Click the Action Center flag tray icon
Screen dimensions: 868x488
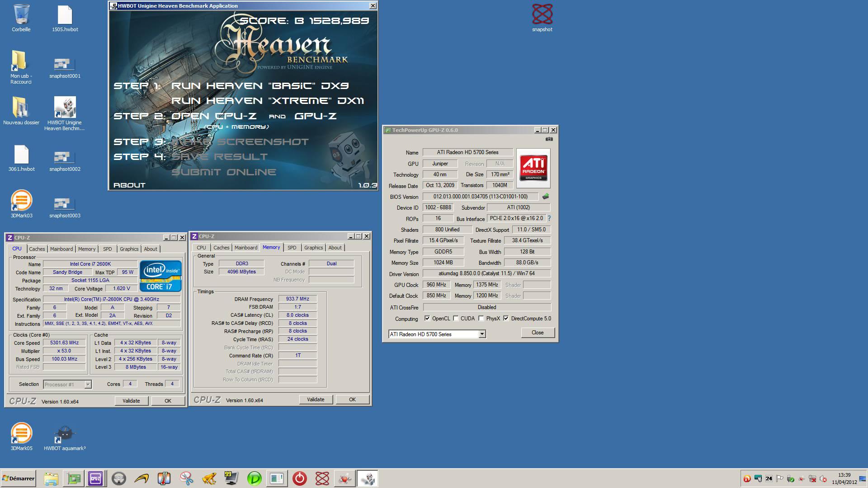pos(780,479)
